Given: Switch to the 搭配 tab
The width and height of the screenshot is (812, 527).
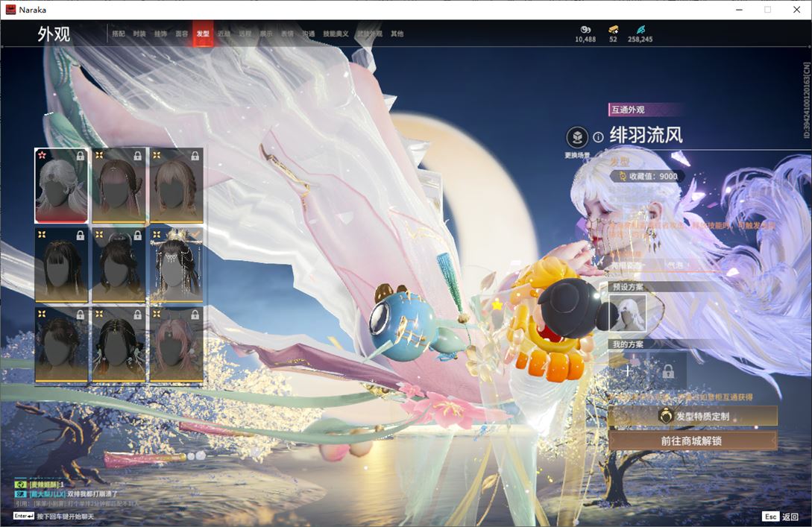Looking at the screenshot, I should pos(119,34).
